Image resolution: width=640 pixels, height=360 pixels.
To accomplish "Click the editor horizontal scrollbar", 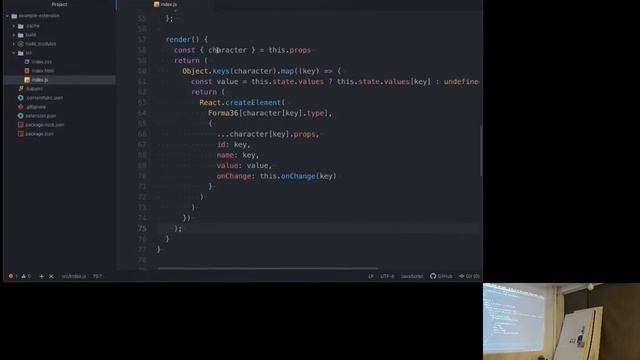I will click(x=268, y=269).
